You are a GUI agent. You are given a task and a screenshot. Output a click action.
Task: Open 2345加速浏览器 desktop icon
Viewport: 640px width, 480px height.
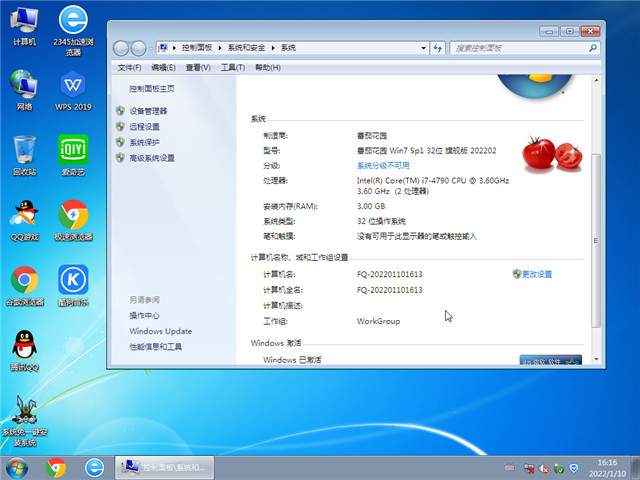coord(73,30)
